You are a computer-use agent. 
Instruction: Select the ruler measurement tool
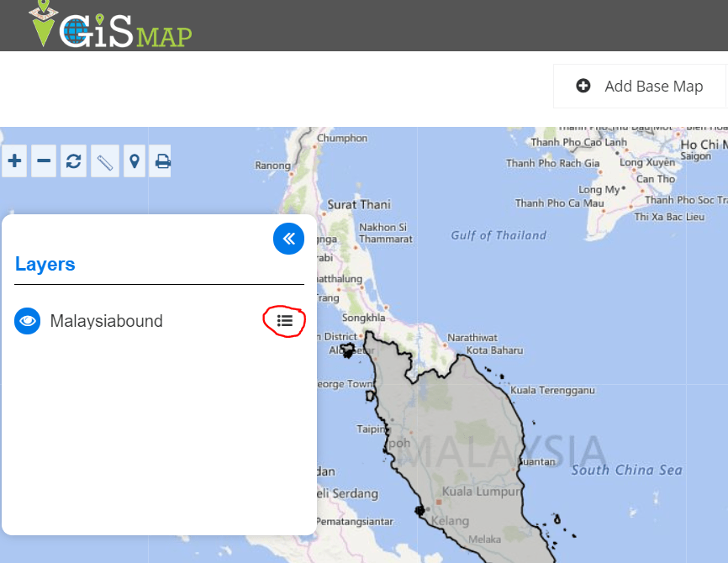coord(105,161)
